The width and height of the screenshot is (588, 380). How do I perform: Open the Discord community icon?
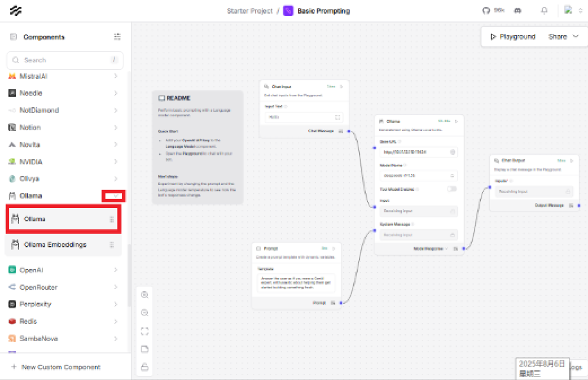[518, 11]
